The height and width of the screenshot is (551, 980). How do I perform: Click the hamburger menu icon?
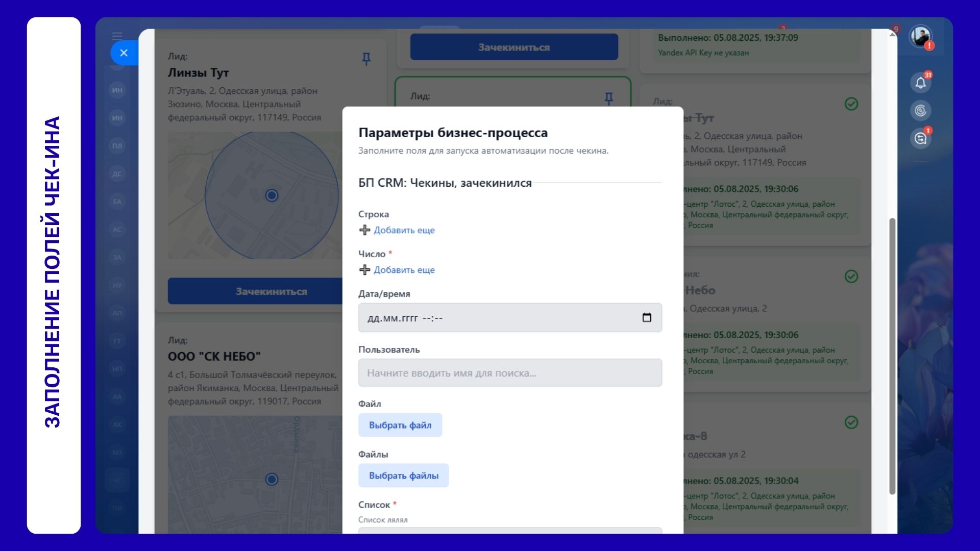tap(117, 36)
